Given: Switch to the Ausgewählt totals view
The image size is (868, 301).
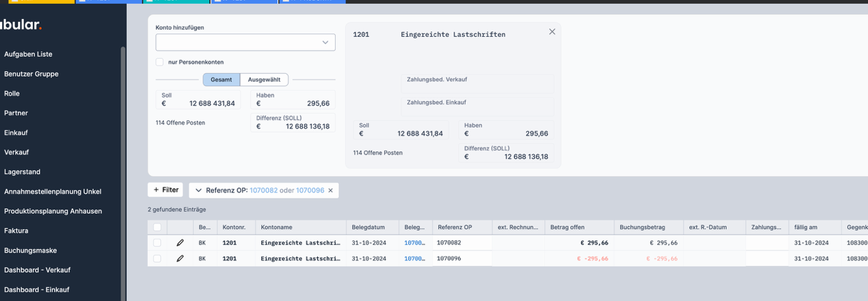Looking at the screenshot, I should coord(264,80).
